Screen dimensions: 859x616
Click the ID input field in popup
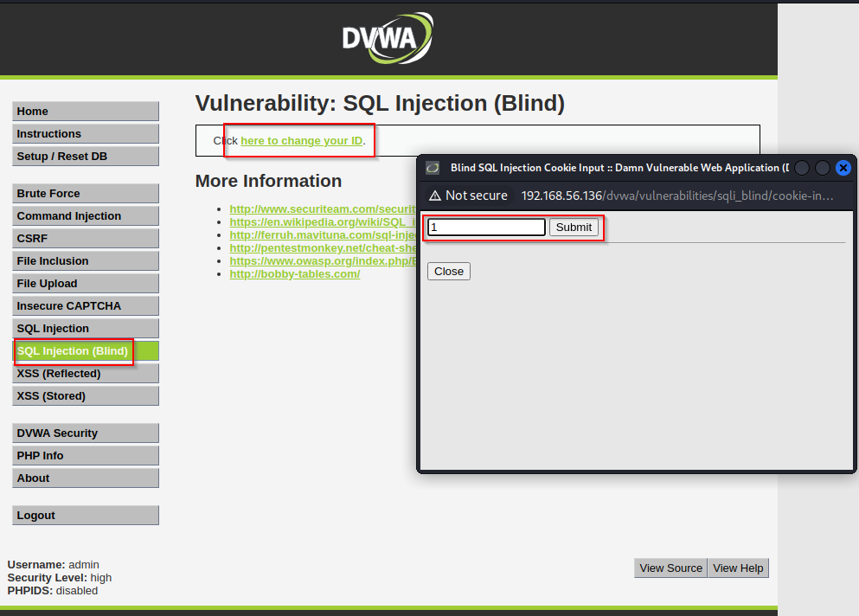point(486,227)
